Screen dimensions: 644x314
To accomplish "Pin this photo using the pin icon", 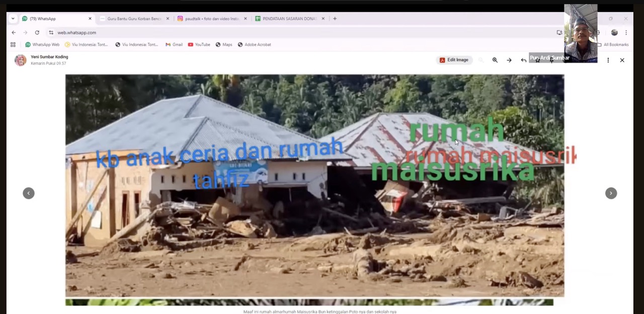I will (x=551, y=60).
